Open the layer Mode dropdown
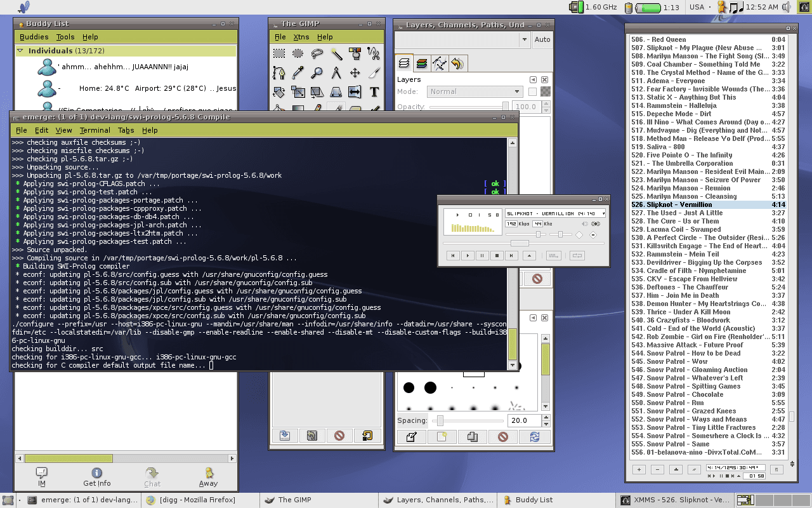The height and width of the screenshot is (508, 812). point(475,91)
